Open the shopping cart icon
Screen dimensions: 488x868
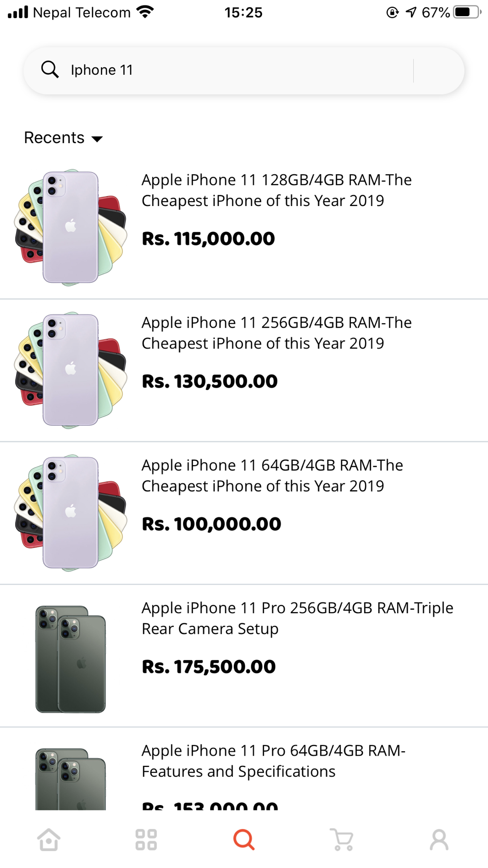[x=342, y=840]
